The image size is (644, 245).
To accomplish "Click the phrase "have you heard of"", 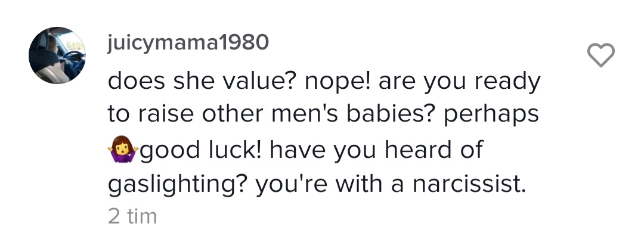I will tap(377, 149).
